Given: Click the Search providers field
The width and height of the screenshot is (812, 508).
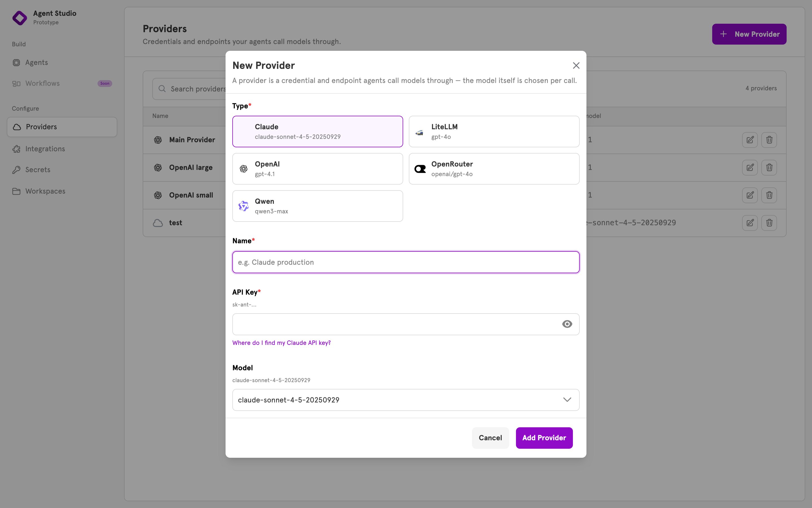Looking at the screenshot, I should pyautogui.click(x=189, y=89).
